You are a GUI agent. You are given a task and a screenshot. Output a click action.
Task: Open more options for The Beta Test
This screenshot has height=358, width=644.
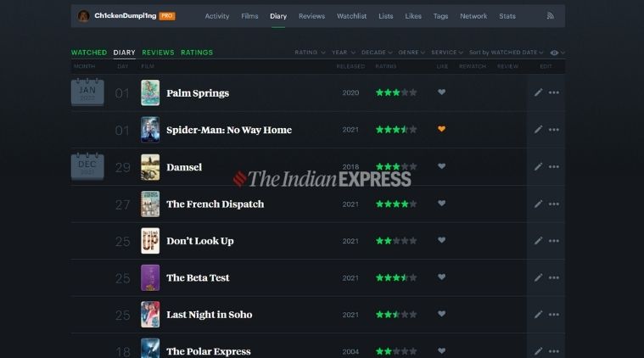coord(554,278)
